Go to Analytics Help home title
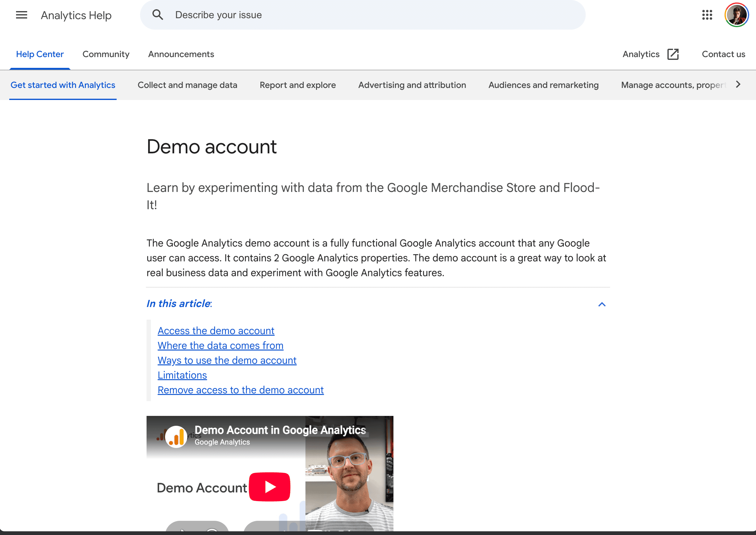Image resolution: width=756 pixels, height=535 pixels. (76, 15)
